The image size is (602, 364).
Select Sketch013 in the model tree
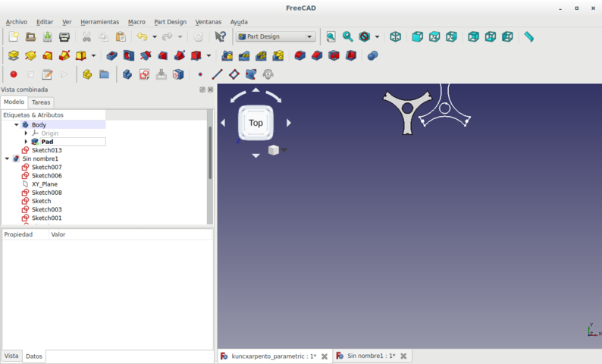(47, 150)
